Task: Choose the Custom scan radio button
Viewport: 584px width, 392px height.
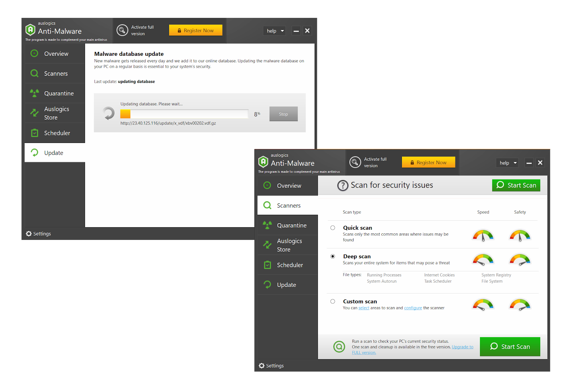Action: point(333,301)
